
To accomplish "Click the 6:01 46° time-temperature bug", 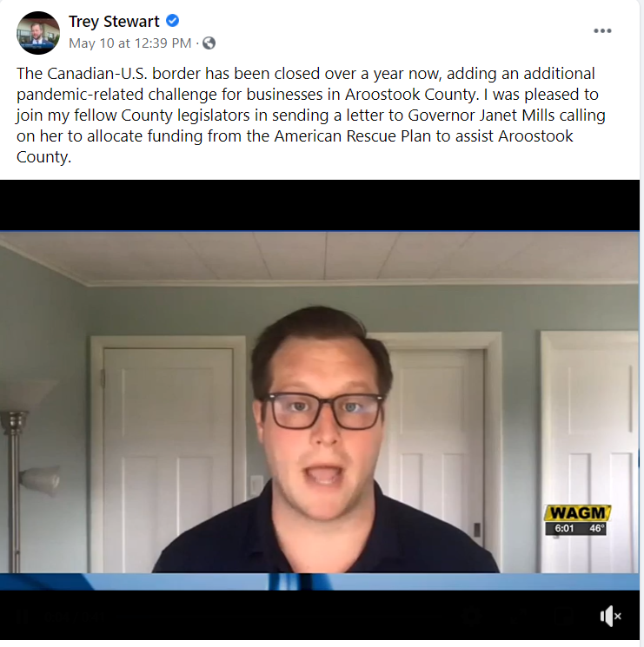I will coord(576,529).
